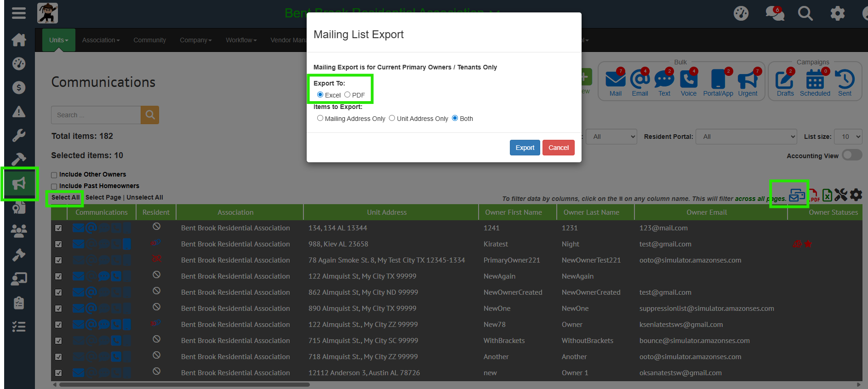Viewport: 868px width, 389px height.
Task: Click the mailing list export icon
Action: [797, 195]
